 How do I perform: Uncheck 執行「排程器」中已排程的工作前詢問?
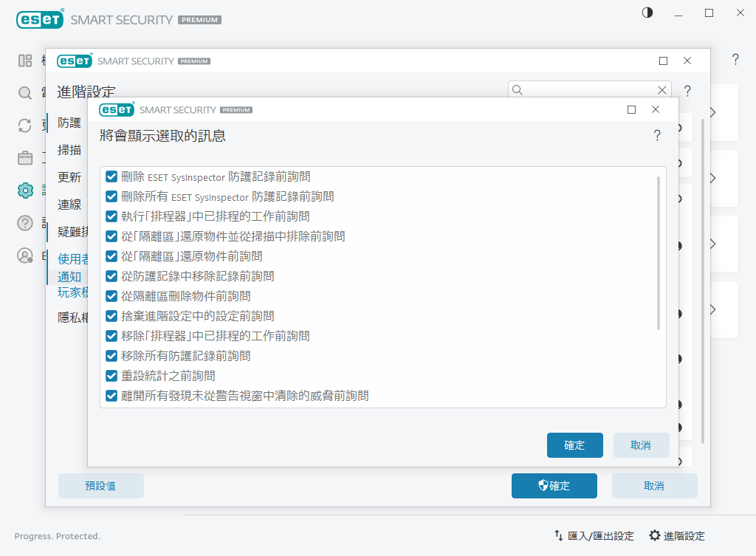pyautogui.click(x=111, y=216)
